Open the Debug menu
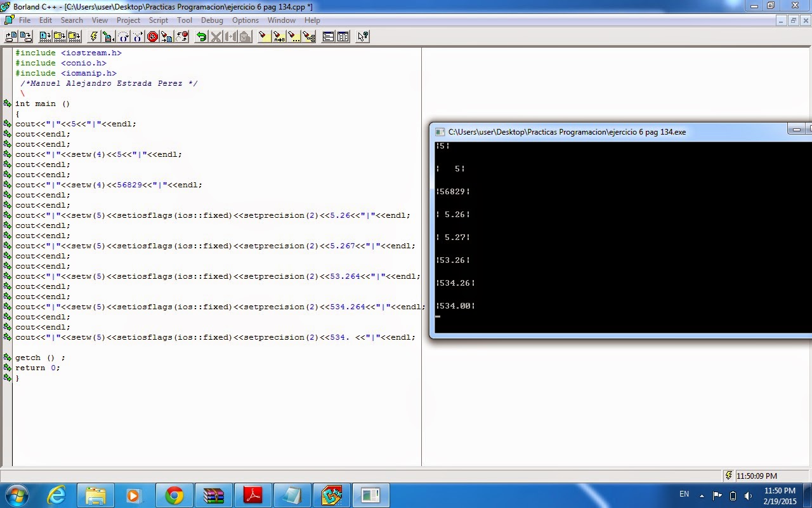812x508 pixels. pyautogui.click(x=212, y=20)
